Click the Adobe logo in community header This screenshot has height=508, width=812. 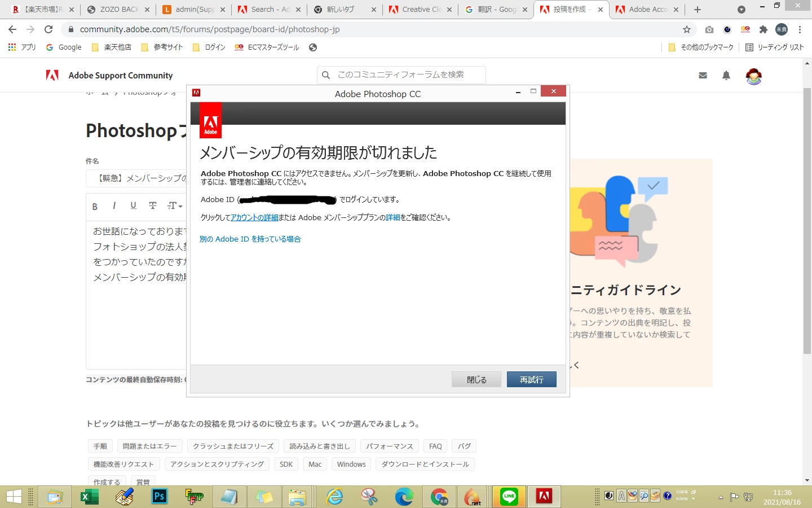[x=52, y=75]
